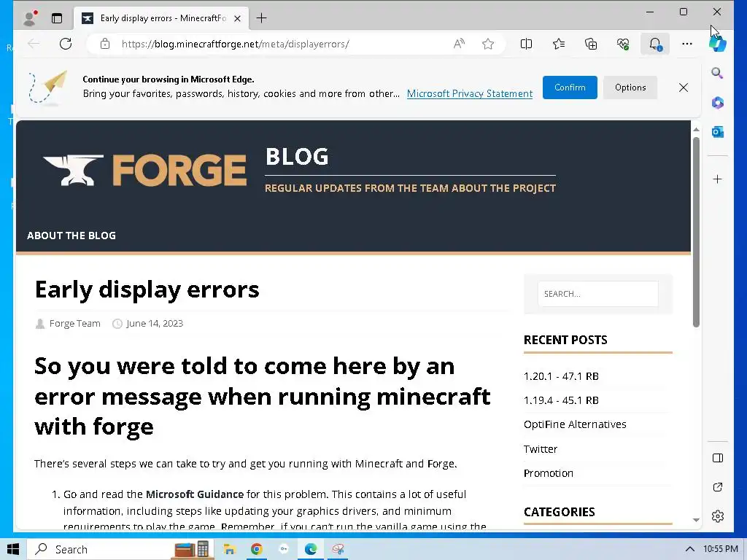Image resolution: width=747 pixels, height=560 pixels.
Task: Open a new tab with plus button
Action: [262, 18]
